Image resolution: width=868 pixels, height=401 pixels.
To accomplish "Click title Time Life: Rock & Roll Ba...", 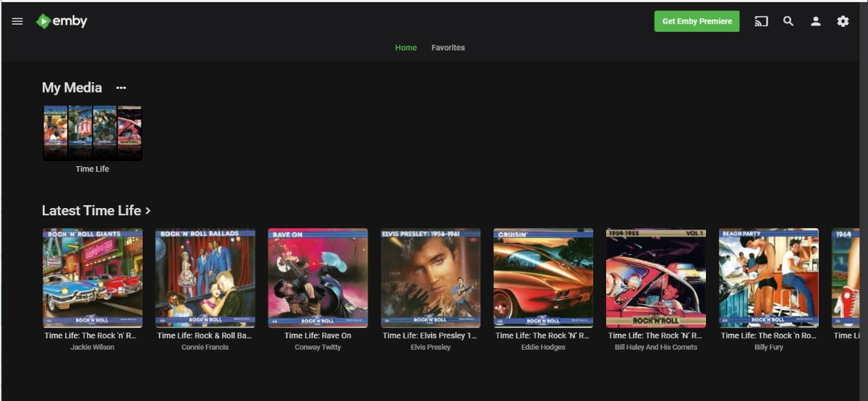I will click(205, 335).
